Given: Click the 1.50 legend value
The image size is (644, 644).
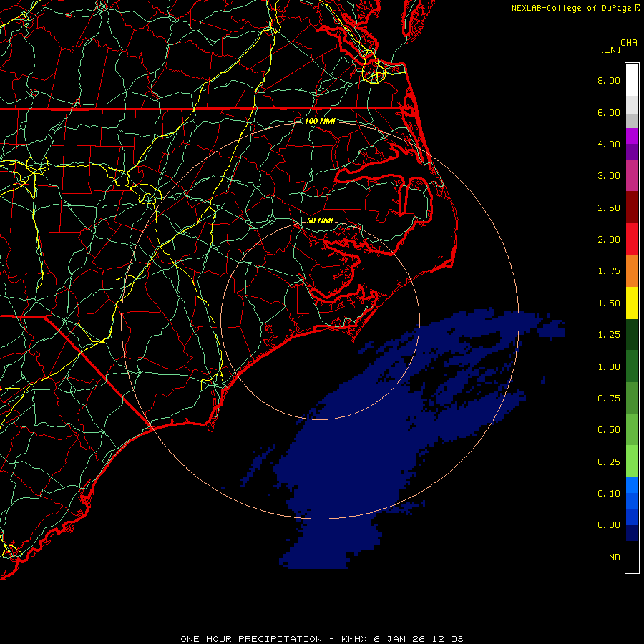Looking at the screenshot, I should (x=609, y=303).
